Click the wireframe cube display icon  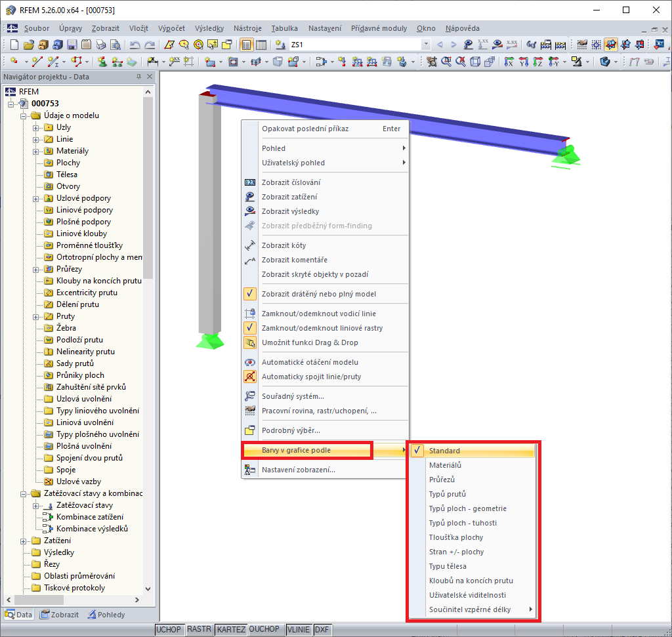click(475, 62)
